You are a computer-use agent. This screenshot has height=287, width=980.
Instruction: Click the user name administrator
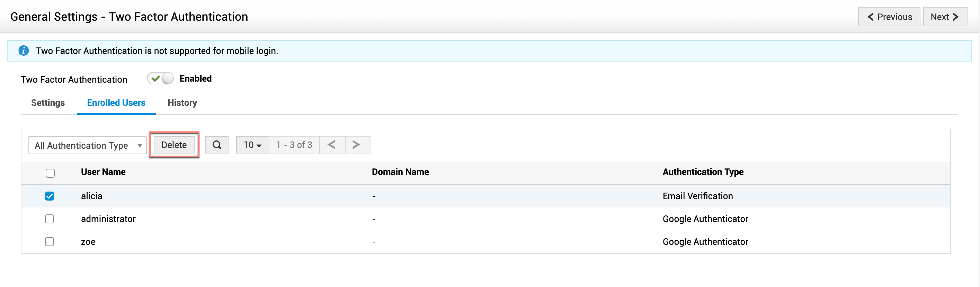coord(108,219)
